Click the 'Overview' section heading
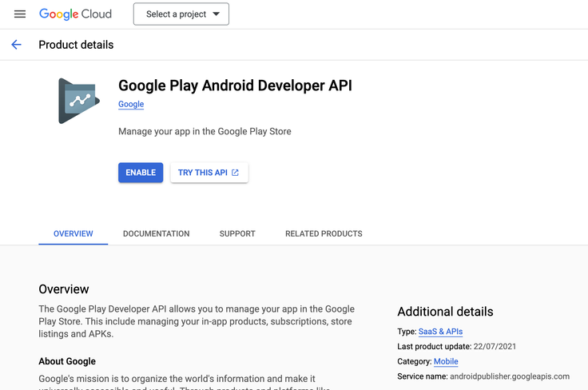Viewport: 588px width, 390px height. tap(64, 289)
